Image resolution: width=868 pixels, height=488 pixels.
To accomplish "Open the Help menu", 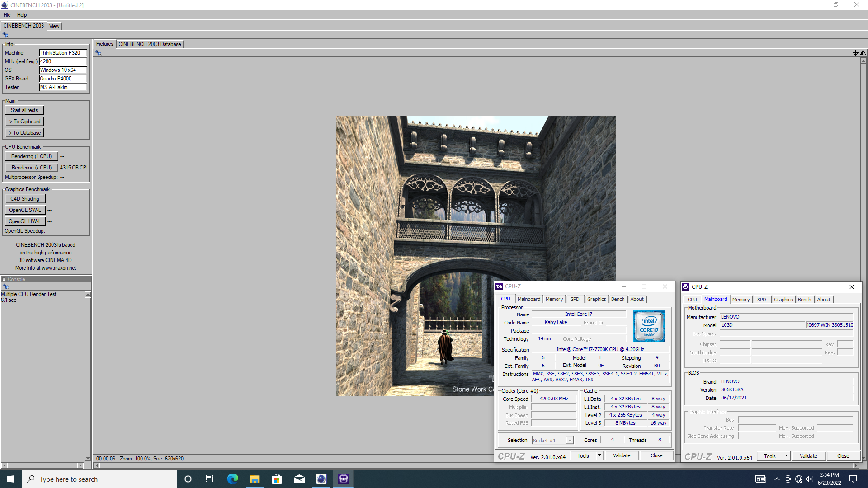I will pos(22,15).
